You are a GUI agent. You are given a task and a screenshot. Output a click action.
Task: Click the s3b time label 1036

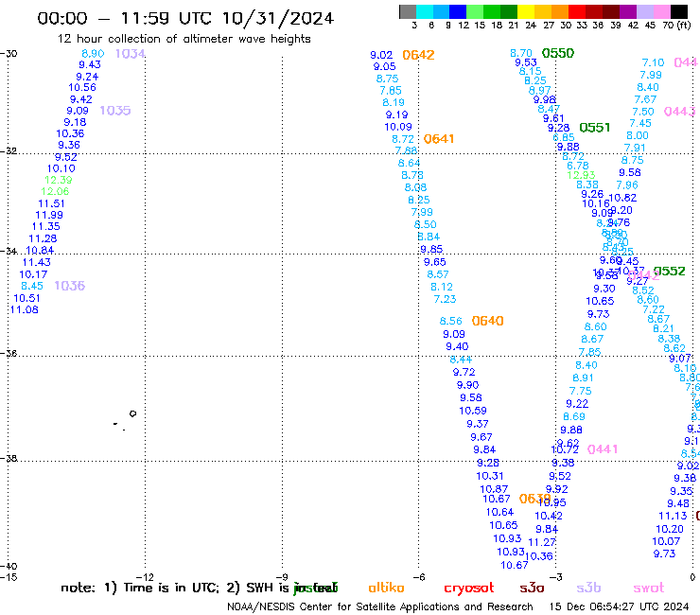click(70, 286)
